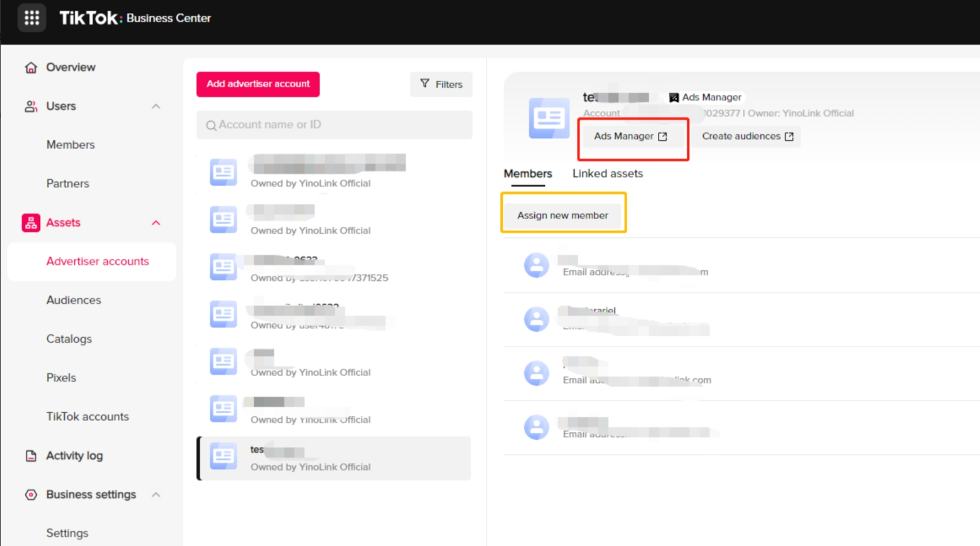Collapse the Users section chevron
The width and height of the screenshot is (980, 546).
coord(156,106)
